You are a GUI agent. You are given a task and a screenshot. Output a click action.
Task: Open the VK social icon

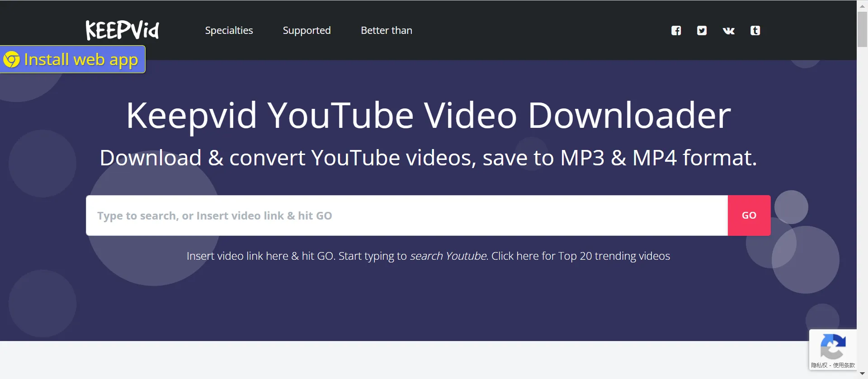(728, 31)
